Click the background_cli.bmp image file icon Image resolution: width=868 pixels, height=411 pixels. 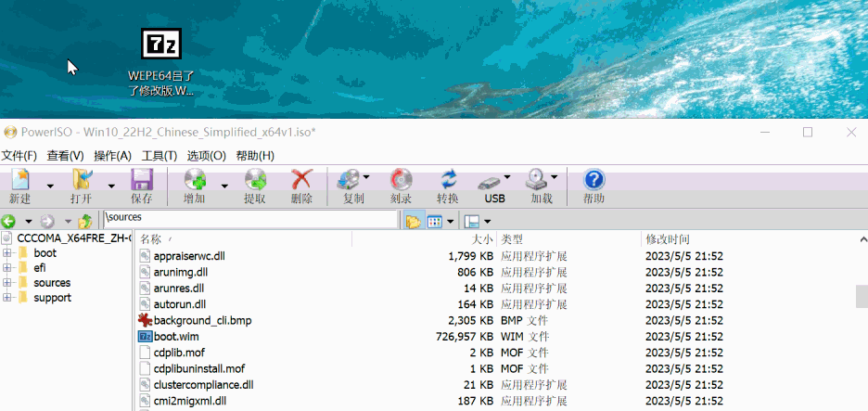[145, 320]
